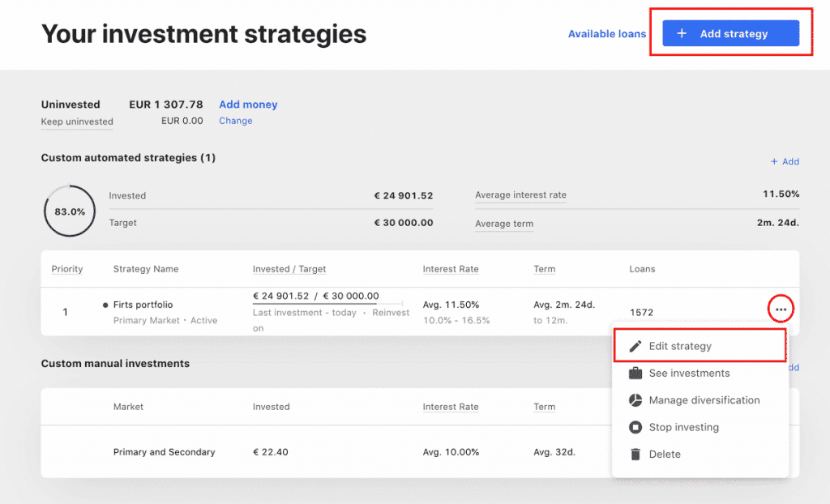Click the pie chart Manage diversification icon
The width and height of the screenshot is (830, 504).
(x=635, y=400)
